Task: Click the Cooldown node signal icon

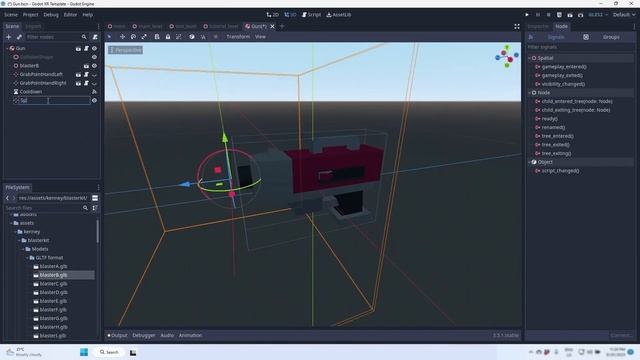Action: coord(94,92)
